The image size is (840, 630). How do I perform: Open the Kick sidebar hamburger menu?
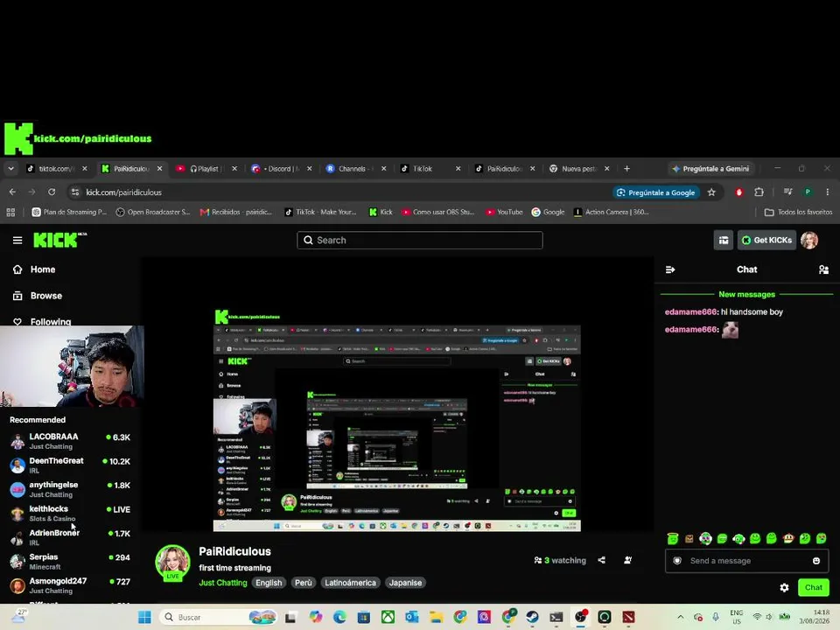pyautogui.click(x=17, y=240)
